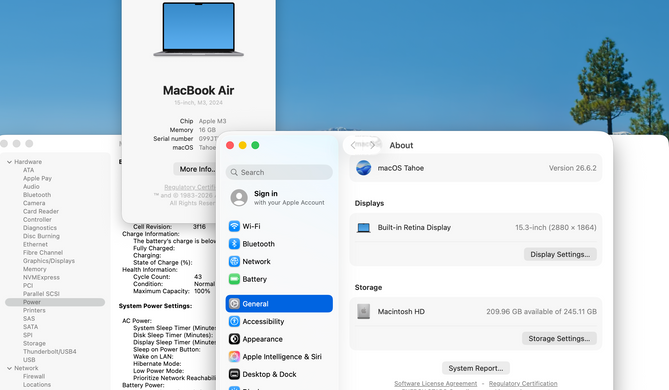
Task: Select ATA in System Information sidebar
Action: point(29,170)
